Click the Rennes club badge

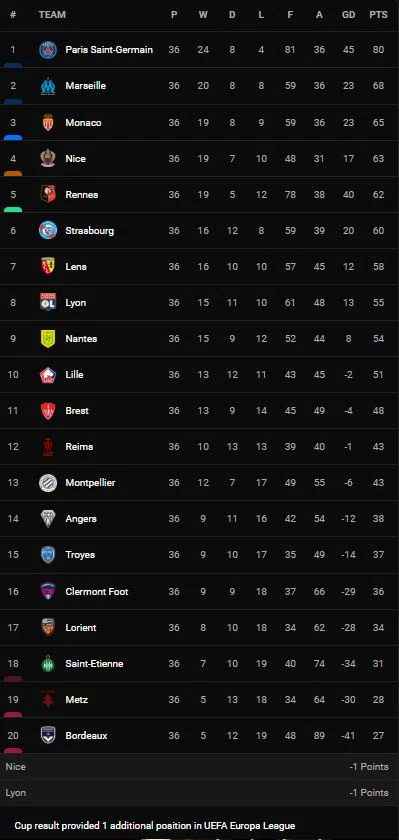[x=48, y=194]
